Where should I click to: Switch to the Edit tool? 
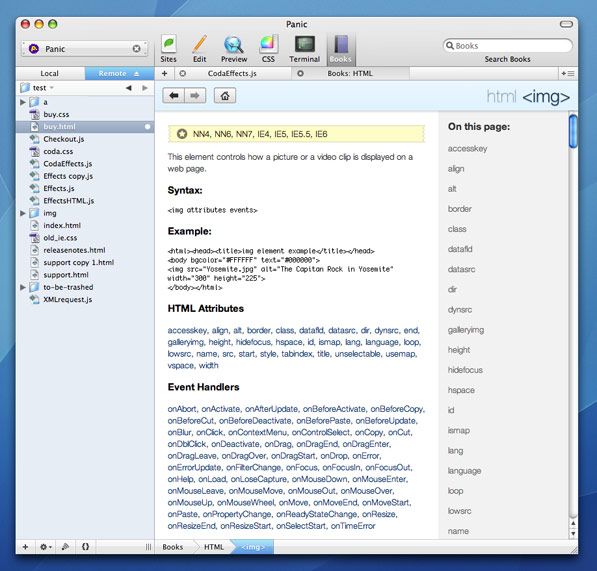pos(200,49)
